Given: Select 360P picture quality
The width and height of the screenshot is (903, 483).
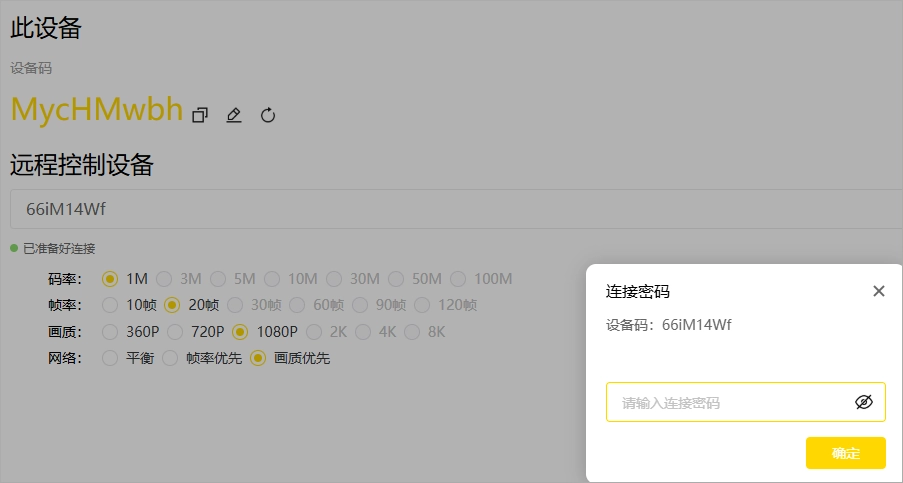Looking at the screenshot, I should 110,331.
